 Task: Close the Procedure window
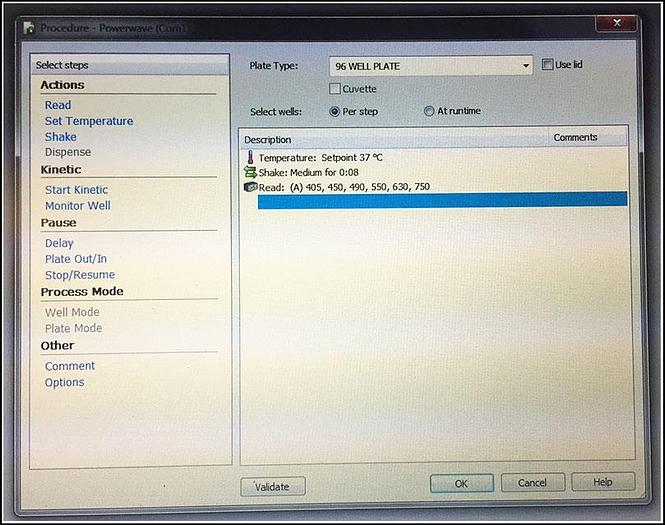point(617,22)
